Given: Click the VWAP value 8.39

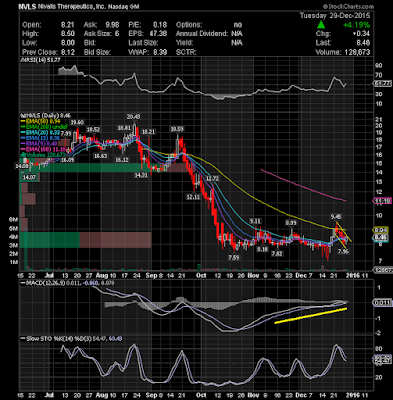Looking at the screenshot, I should 160,52.
